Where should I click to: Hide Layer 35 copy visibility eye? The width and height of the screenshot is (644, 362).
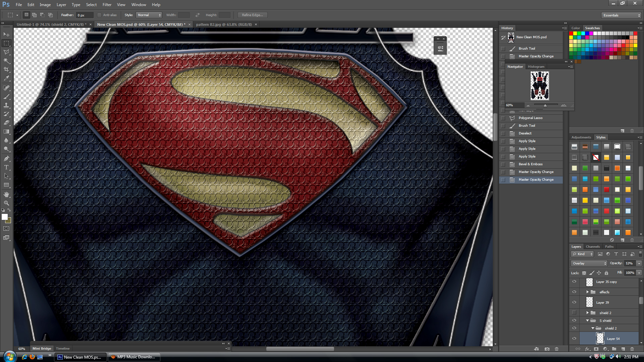[x=574, y=282]
